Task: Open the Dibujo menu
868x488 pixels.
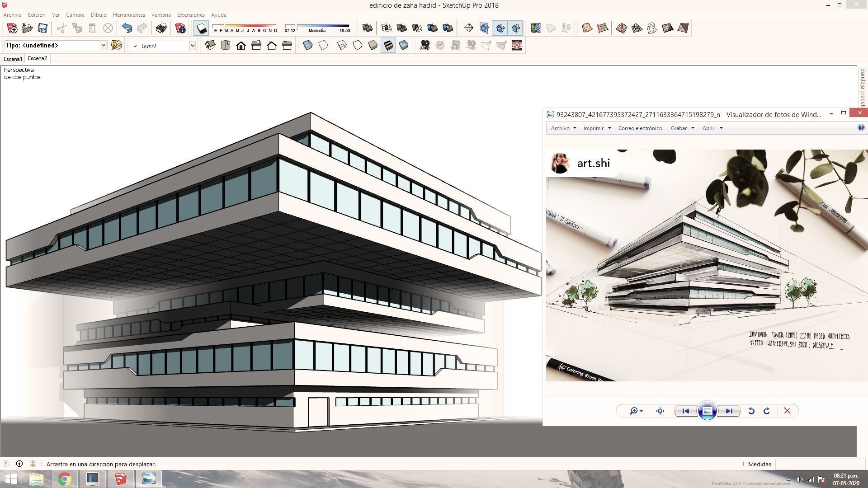Action: click(99, 15)
